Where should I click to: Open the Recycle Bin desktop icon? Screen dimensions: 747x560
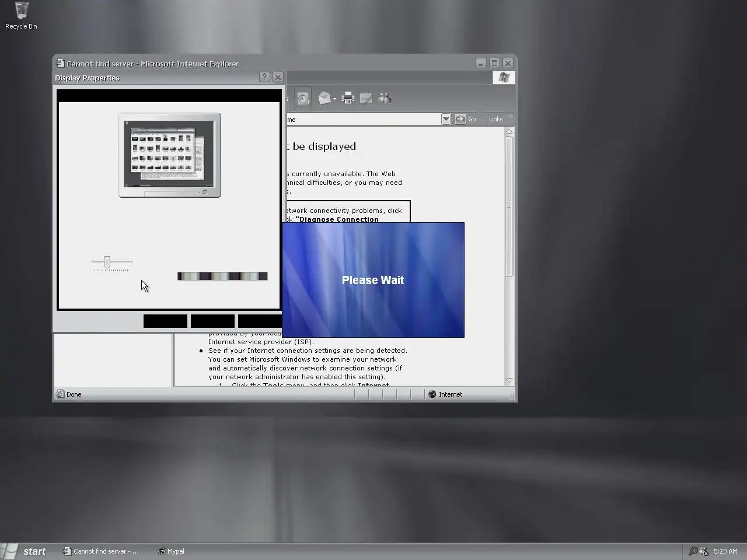[x=21, y=16]
